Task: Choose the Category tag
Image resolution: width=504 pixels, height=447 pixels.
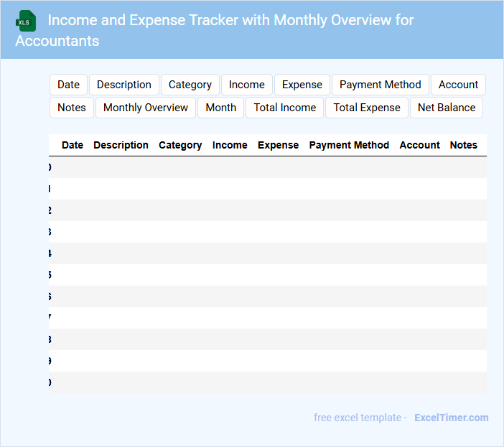Action: pos(190,85)
